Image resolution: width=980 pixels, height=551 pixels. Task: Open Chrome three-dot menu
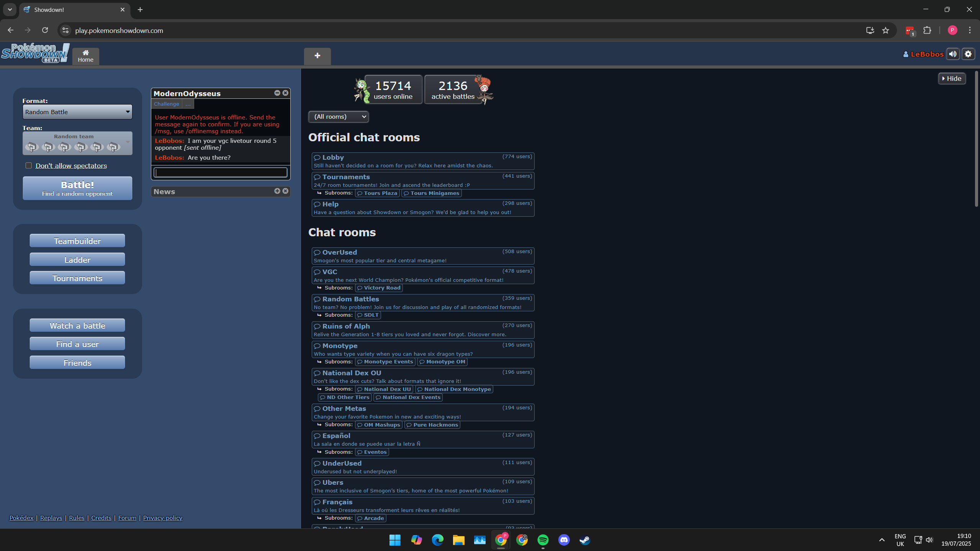click(970, 30)
